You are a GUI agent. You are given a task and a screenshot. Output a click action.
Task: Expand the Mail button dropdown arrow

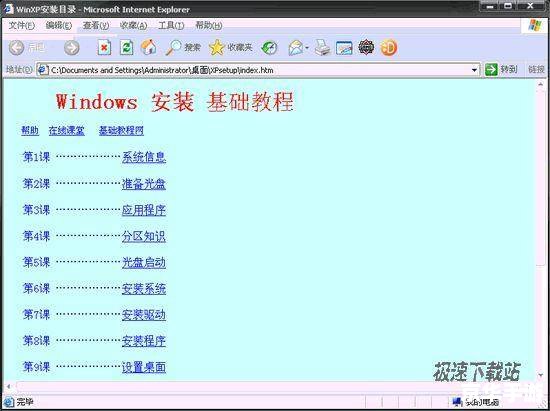[307, 48]
